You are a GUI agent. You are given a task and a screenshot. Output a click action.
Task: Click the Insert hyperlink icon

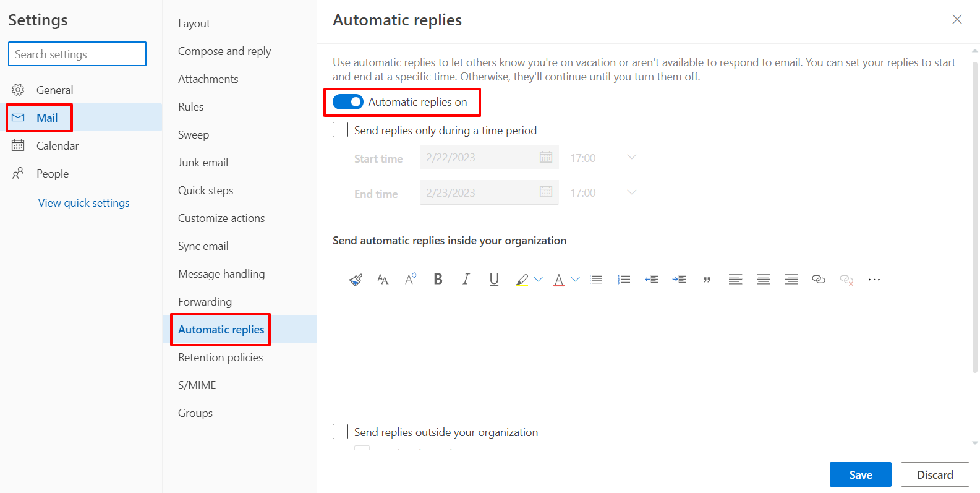point(819,280)
